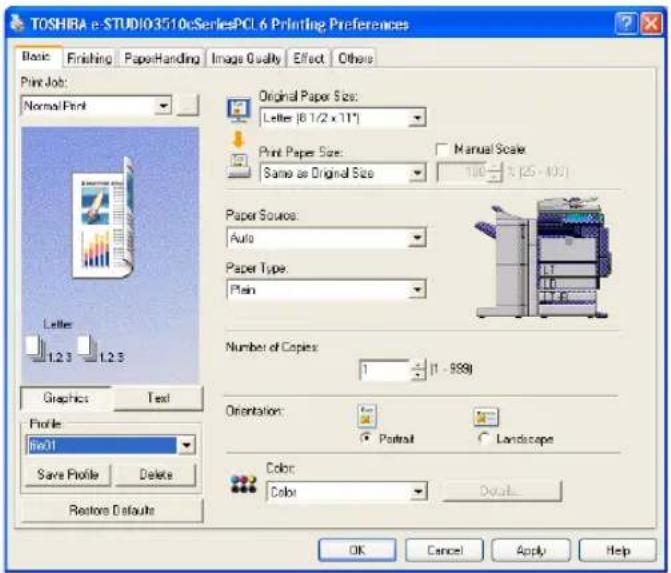Enable the Manual Scale checkbox
The width and height of the screenshot is (671, 573).
[442, 150]
